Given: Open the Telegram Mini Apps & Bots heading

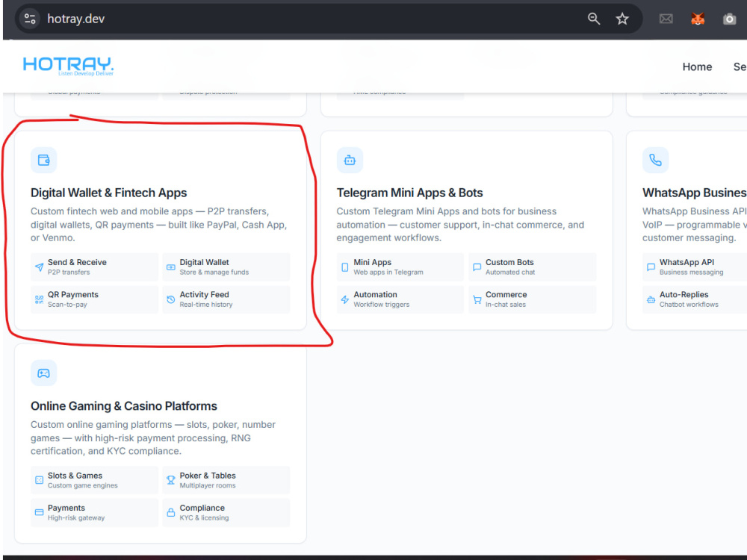Looking at the screenshot, I should coord(409,193).
